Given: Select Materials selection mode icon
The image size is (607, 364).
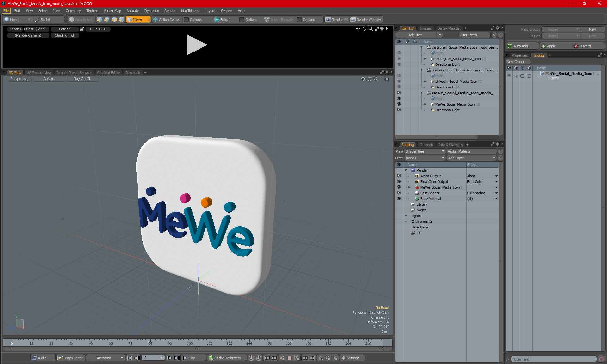Looking at the screenshot, I should tap(121, 20).
